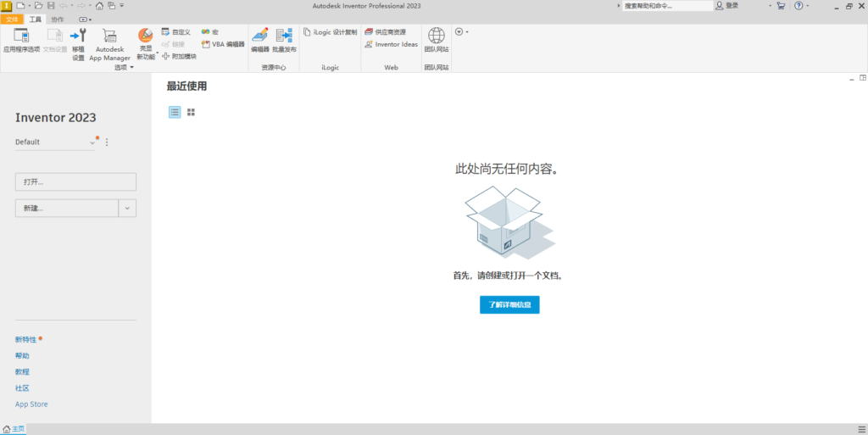Click the New file icon in quick access toolbar
The image size is (868, 435).
coord(20,6)
